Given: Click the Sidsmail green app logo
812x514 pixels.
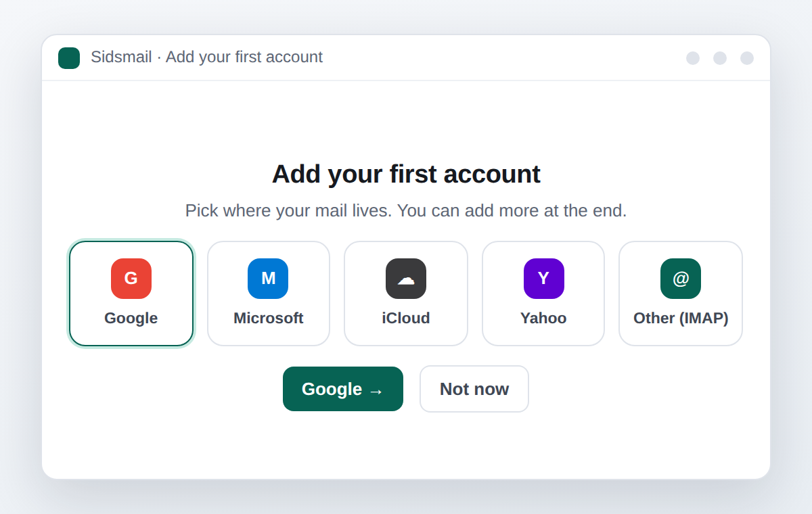Looking at the screenshot, I should (69, 58).
